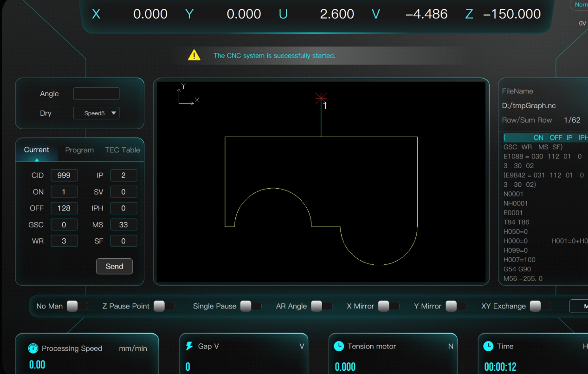Image resolution: width=588 pixels, height=374 pixels.
Task: Open the TEC Table tab
Action: pos(122,150)
